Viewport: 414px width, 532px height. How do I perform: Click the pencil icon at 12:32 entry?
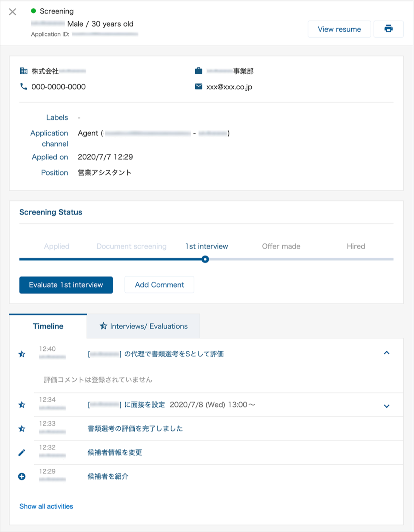point(22,453)
